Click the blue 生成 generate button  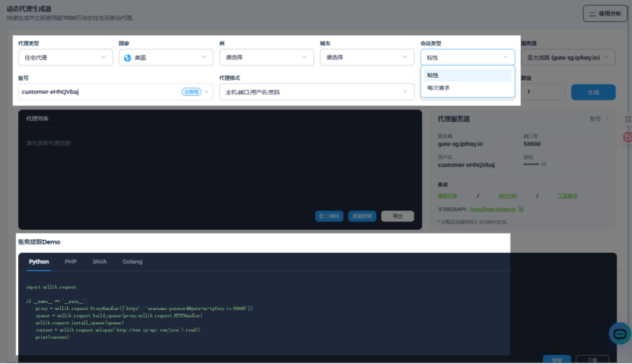click(x=593, y=92)
